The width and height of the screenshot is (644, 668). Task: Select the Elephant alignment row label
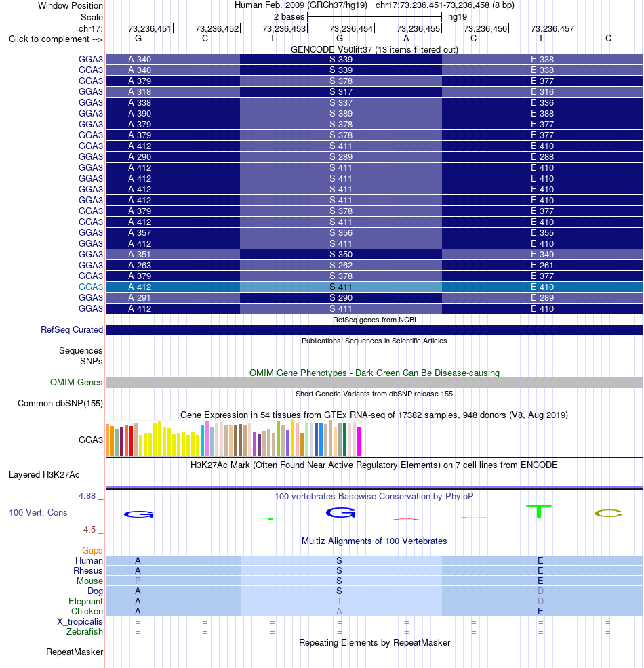[85, 601]
